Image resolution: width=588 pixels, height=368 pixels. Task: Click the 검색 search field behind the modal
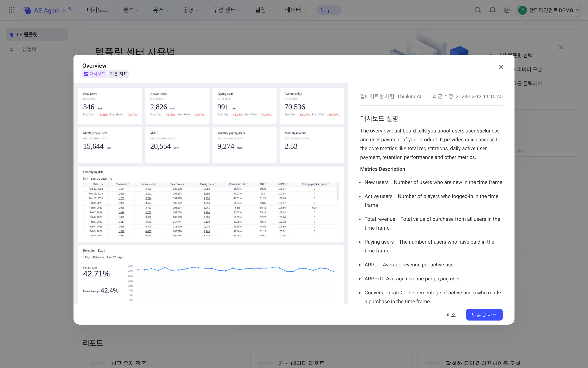(x=546, y=151)
